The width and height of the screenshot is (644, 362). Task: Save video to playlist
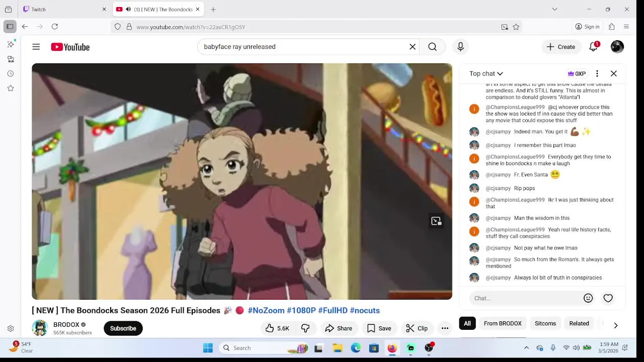(379, 328)
